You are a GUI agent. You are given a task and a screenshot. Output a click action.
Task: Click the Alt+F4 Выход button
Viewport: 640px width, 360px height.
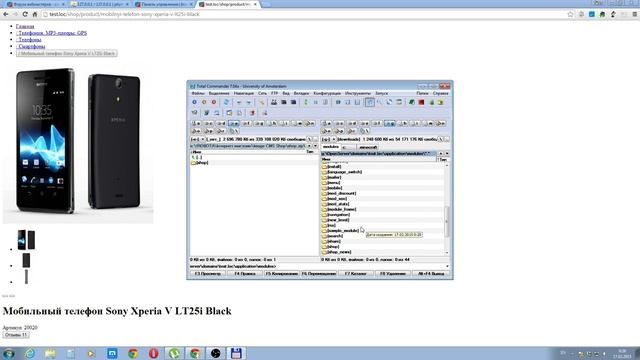[x=431, y=273]
